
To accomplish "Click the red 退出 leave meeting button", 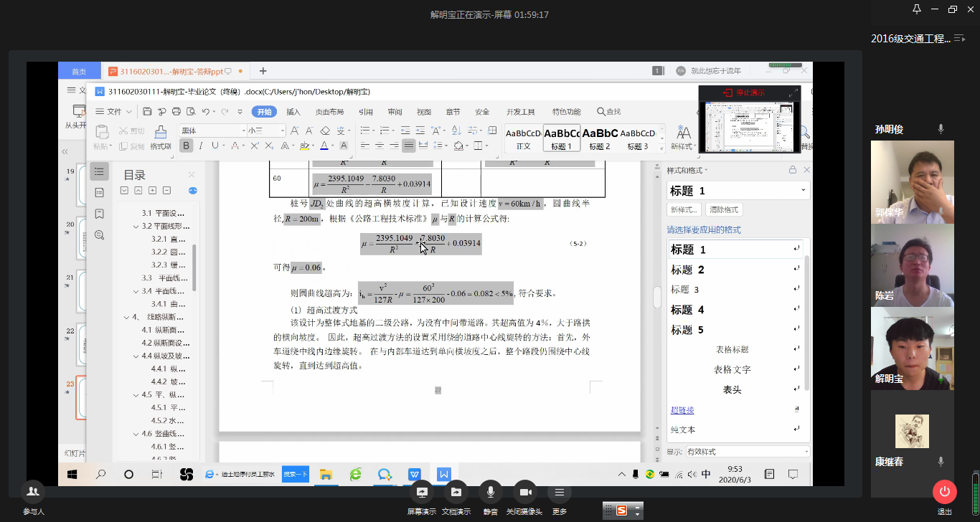I will pyautogui.click(x=944, y=492).
